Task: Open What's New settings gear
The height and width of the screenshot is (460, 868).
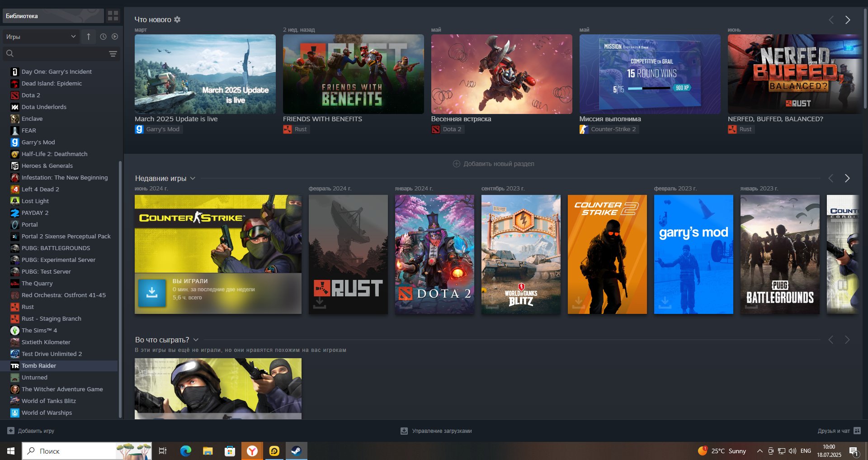Action: coord(177,19)
